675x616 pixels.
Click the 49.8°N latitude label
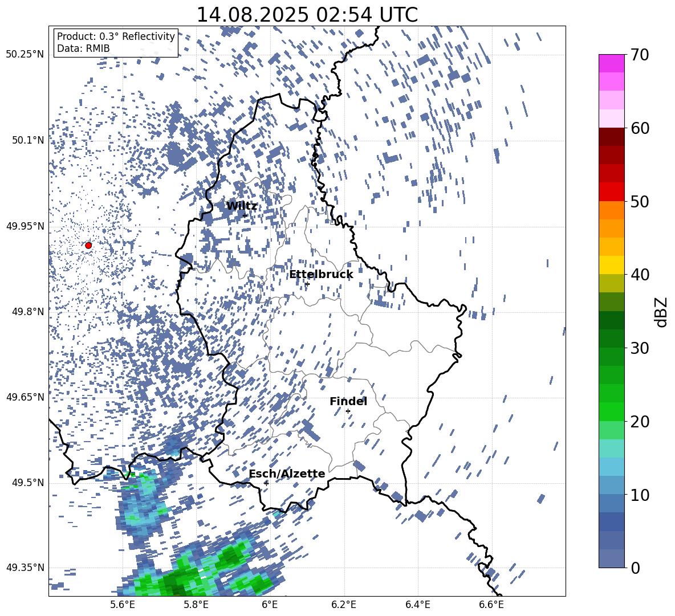point(27,312)
